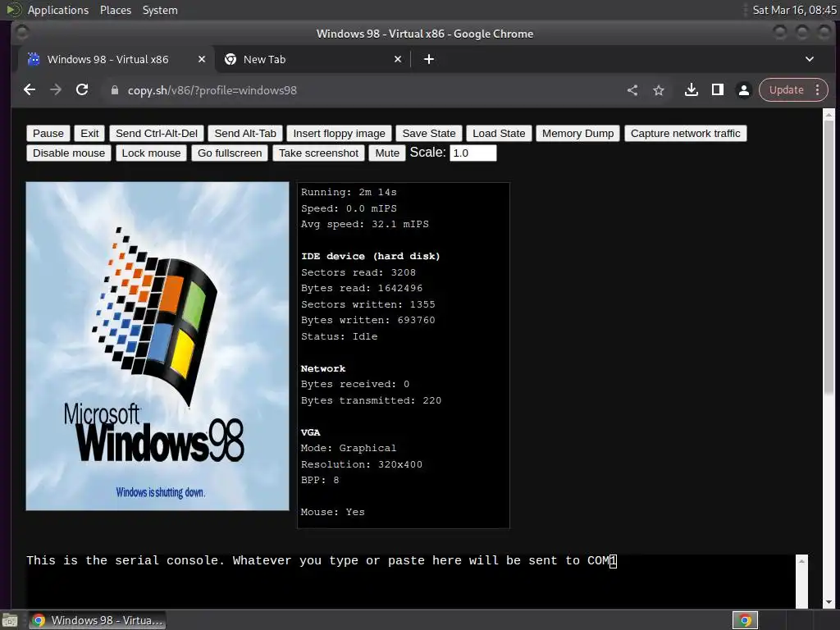840x630 pixels.
Task: Open Chrome three-dot menu
Action: (x=818, y=90)
